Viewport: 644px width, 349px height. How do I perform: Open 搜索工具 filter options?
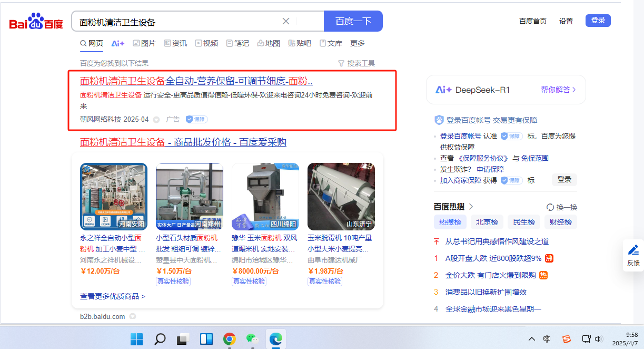pyautogui.click(x=356, y=63)
